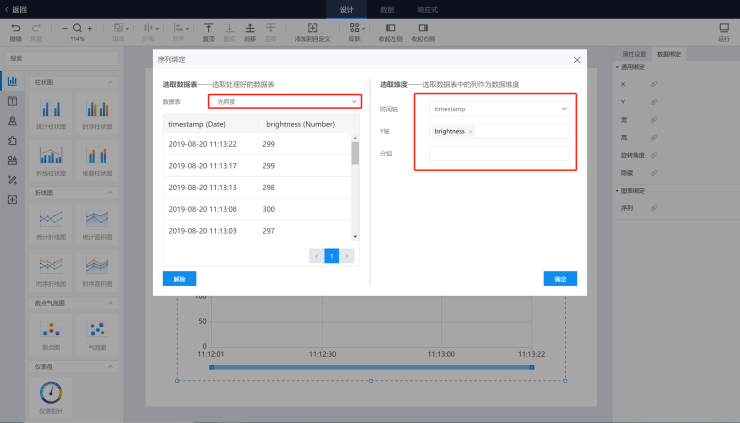Switch to the 设计 tab
Viewport: 740px width, 423px height.
346,9
